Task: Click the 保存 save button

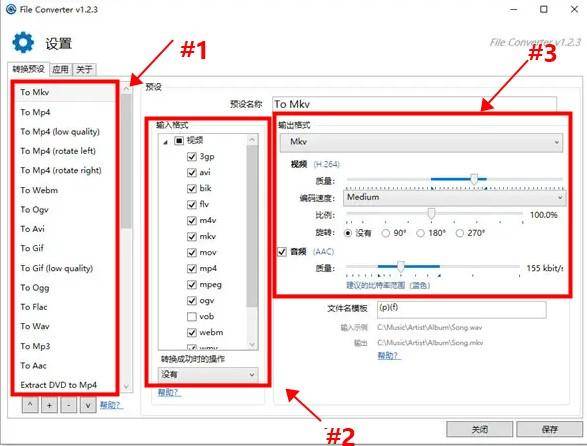Action: coord(550,429)
